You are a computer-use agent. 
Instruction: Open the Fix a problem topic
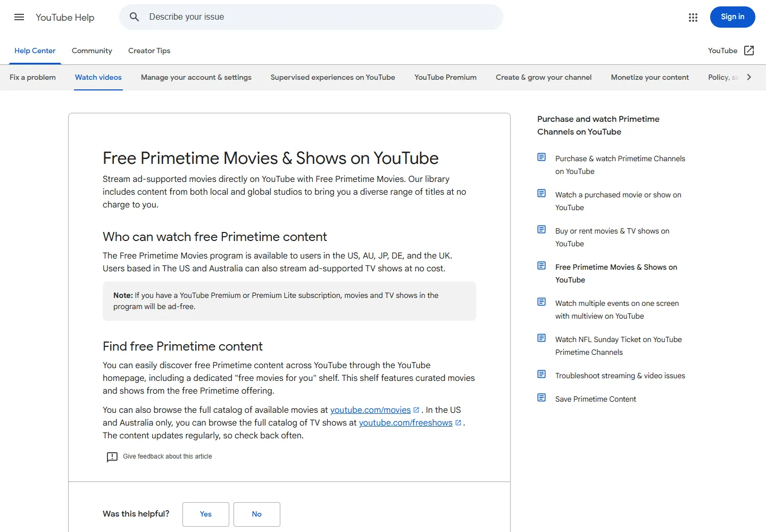[x=32, y=77]
